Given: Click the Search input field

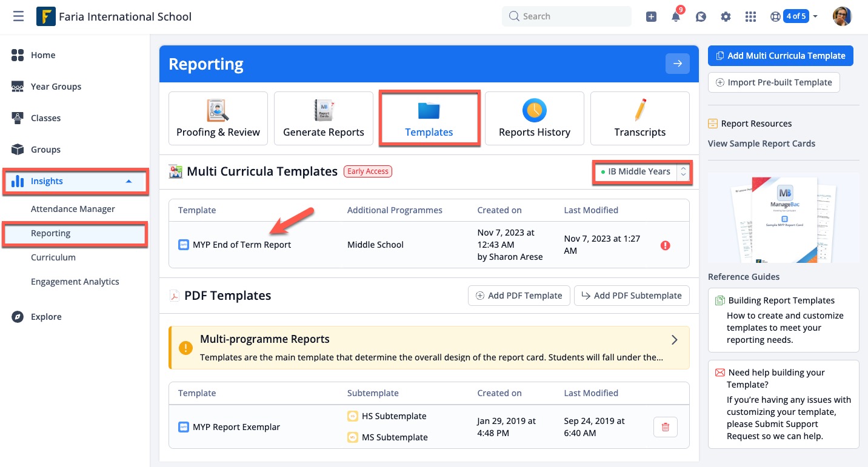Looking at the screenshot, I should pos(567,16).
